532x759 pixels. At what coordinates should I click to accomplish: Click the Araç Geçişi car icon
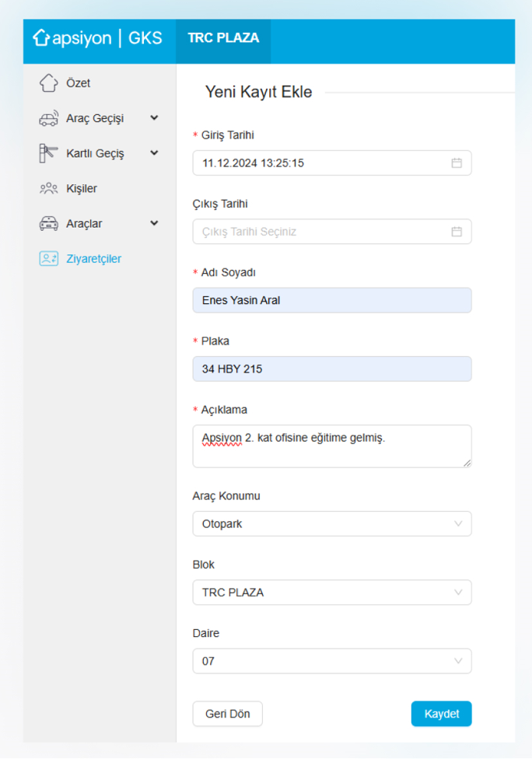(x=48, y=118)
